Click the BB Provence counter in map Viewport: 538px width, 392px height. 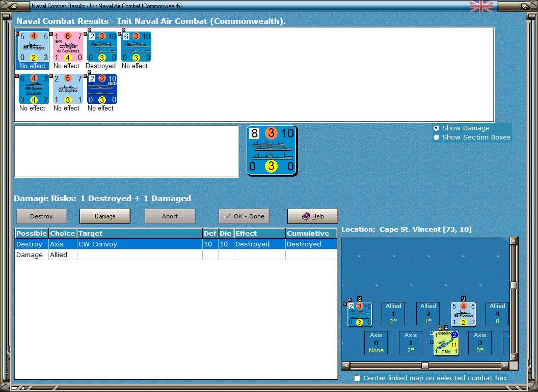[x=463, y=314]
